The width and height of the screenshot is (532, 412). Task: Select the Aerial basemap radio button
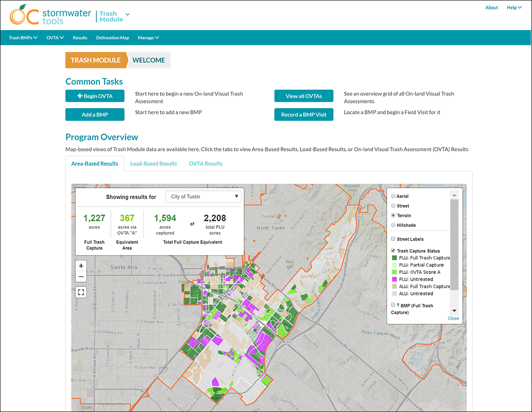[393, 196]
